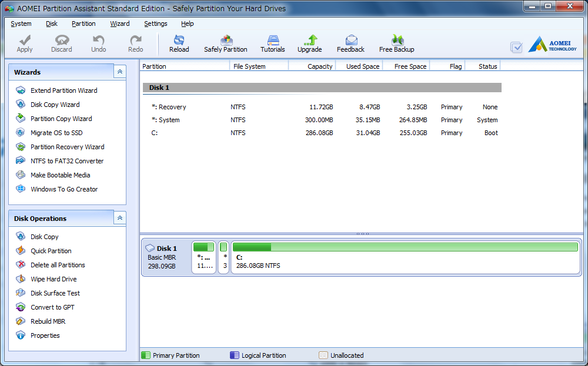Open the System menu
Image resolution: width=588 pixels, height=366 pixels.
pos(21,23)
